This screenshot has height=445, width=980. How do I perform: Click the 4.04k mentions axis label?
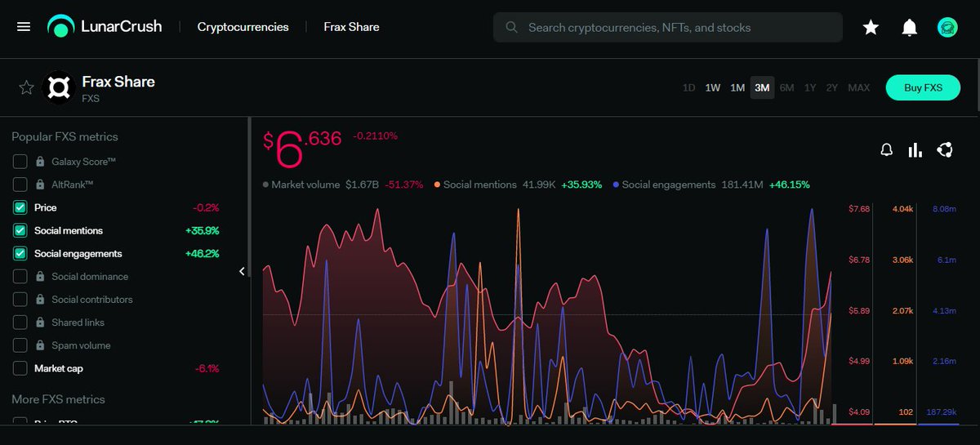[x=902, y=209]
